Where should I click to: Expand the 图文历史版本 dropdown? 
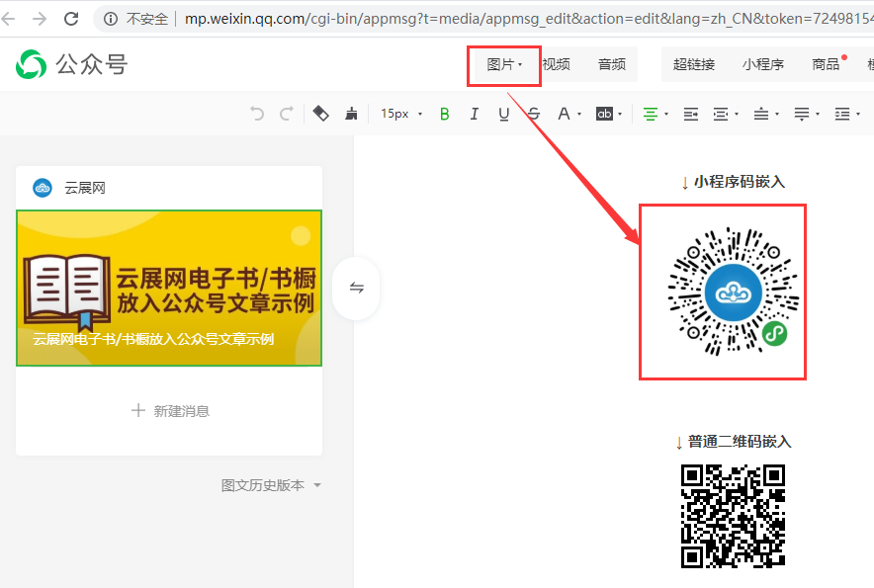click(x=271, y=485)
